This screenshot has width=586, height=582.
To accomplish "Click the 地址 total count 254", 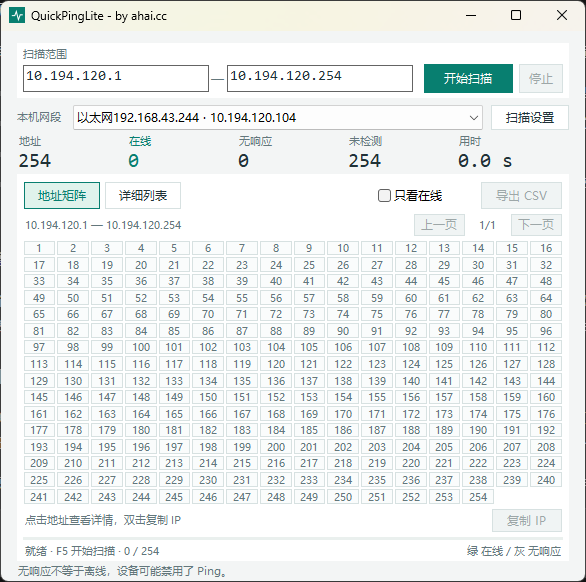I will (35, 161).
